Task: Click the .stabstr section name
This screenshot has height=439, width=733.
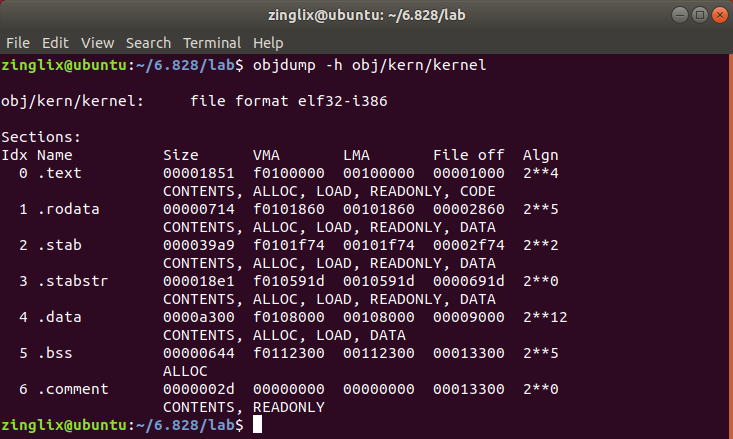Action: (73, 281)
